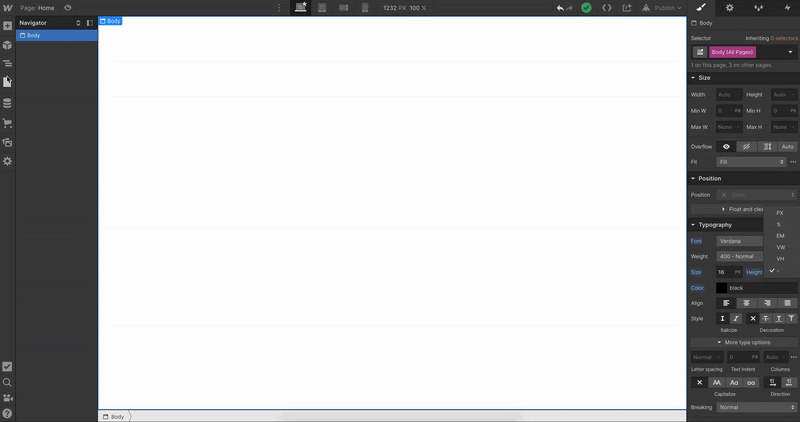Viewport: 800px width, 422px height.
Task: Open the Fit dropdown
Action: (x=751, y=162)
